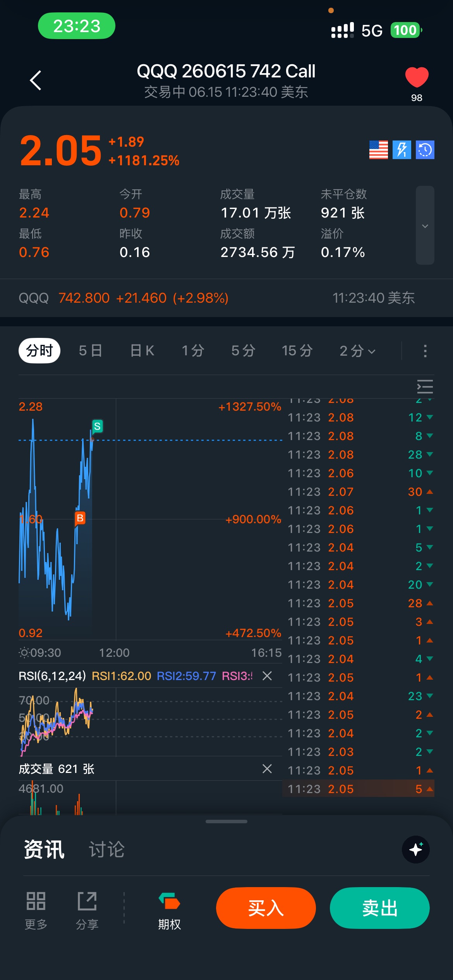
Task: Switch to the 1分 chart tab
Action: pyautogui.click(x=193, y=351)
